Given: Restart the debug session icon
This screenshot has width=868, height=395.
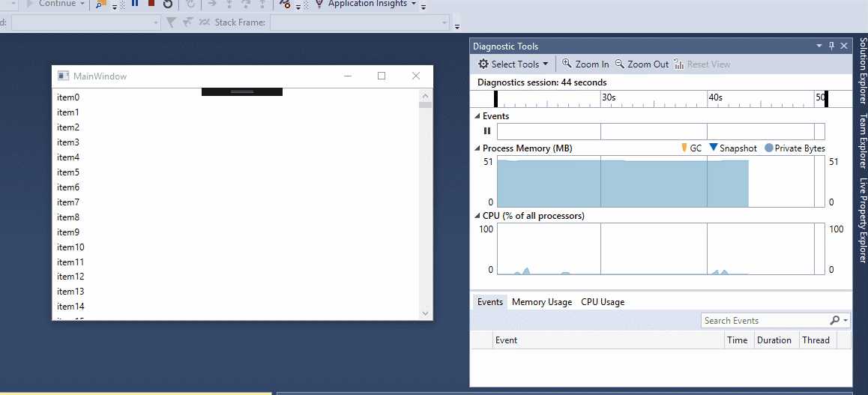Looking at the screenshot, I should coord(168,3).
